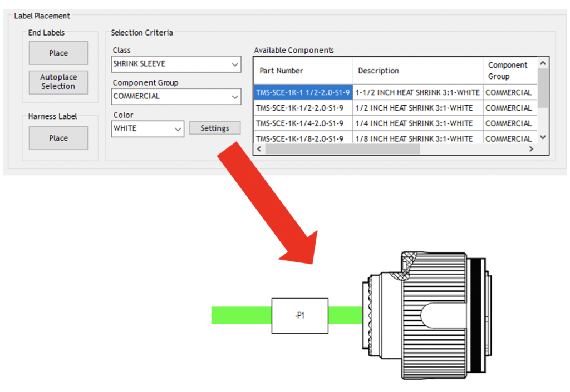Viewport: 570px width, 392px height.
Task: Select the 1/8 INCH HEAT SHRINK row
Action: click(303, 138)
